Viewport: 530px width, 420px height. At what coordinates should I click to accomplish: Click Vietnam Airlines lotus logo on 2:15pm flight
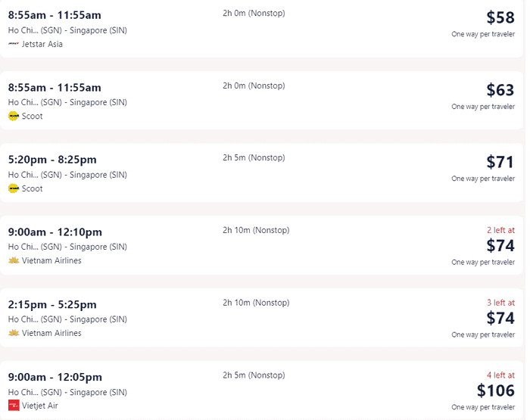tap(14, 333)
